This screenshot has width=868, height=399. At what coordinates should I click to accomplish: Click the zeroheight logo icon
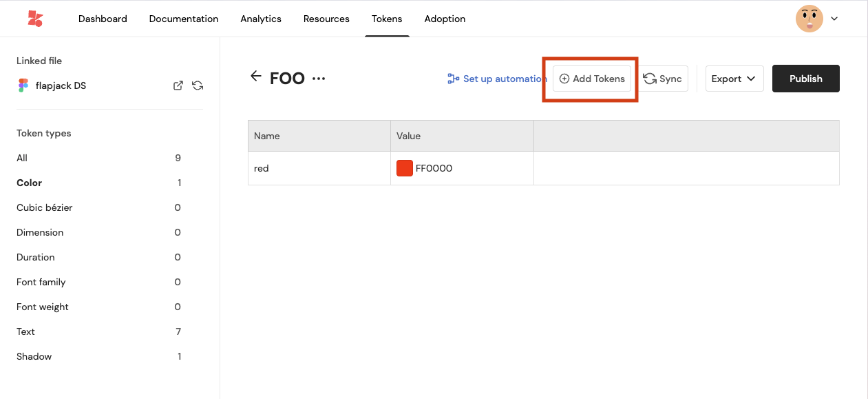tap(35, 19)
